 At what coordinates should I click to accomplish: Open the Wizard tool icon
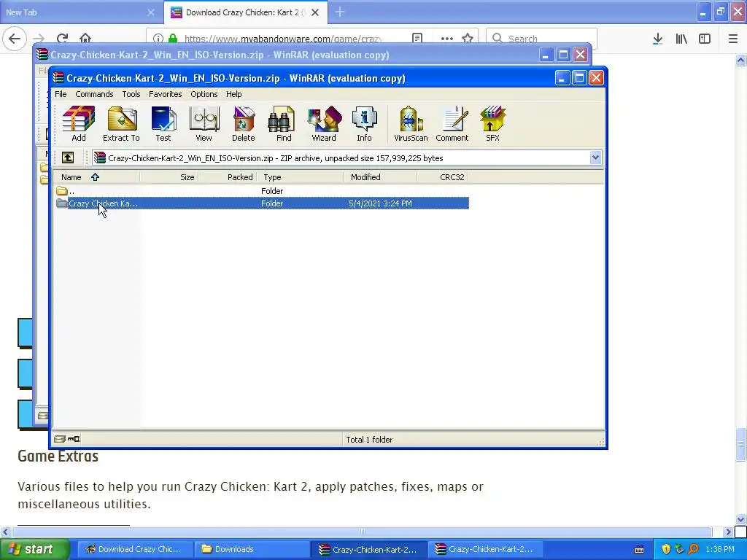324,124
